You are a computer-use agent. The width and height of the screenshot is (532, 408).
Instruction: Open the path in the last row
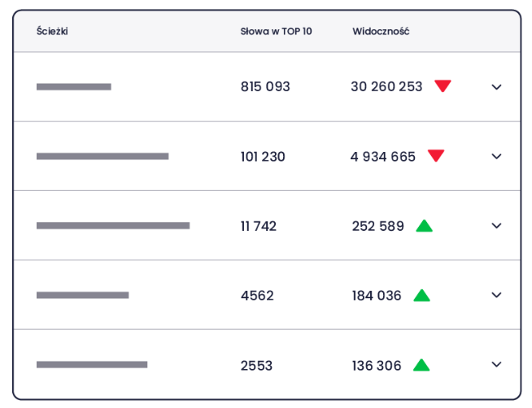point(92,365)
